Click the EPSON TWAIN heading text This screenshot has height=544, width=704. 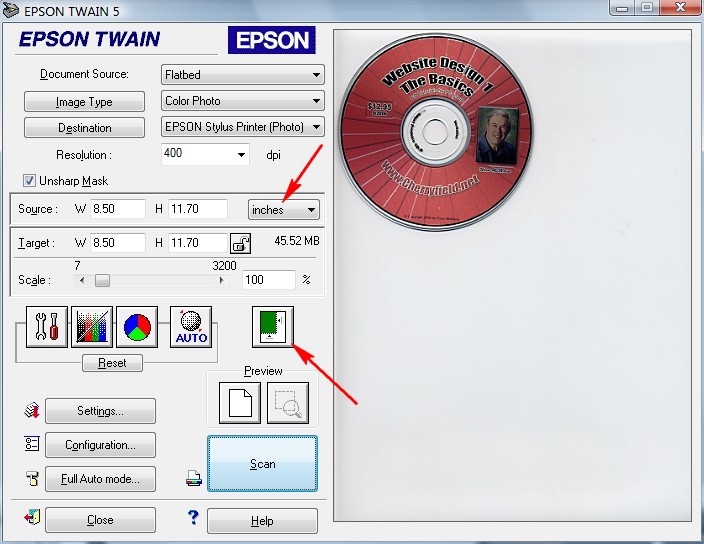tap(89, 39)
